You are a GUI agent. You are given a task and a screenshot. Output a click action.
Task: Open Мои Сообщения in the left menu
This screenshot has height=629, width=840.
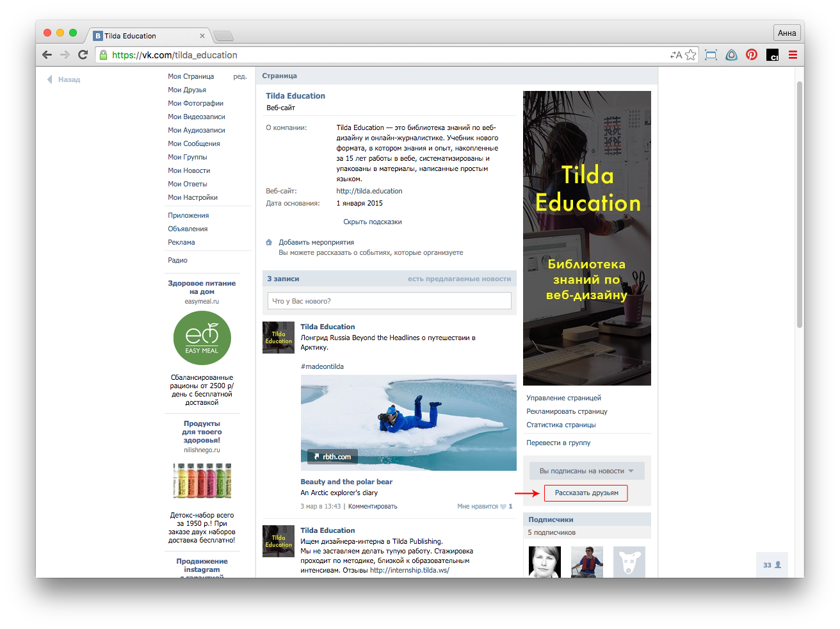193,143
